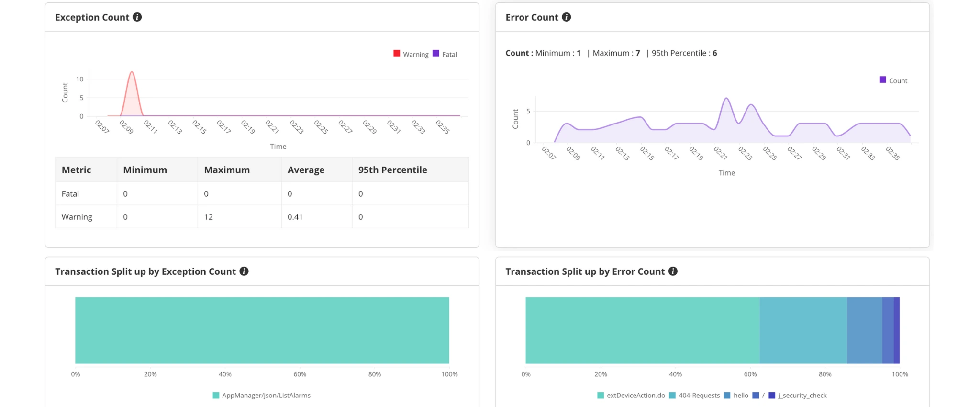980x407 pixels.
Task: Click the highest peak in Error Count chart
Action: pos(726,99)
